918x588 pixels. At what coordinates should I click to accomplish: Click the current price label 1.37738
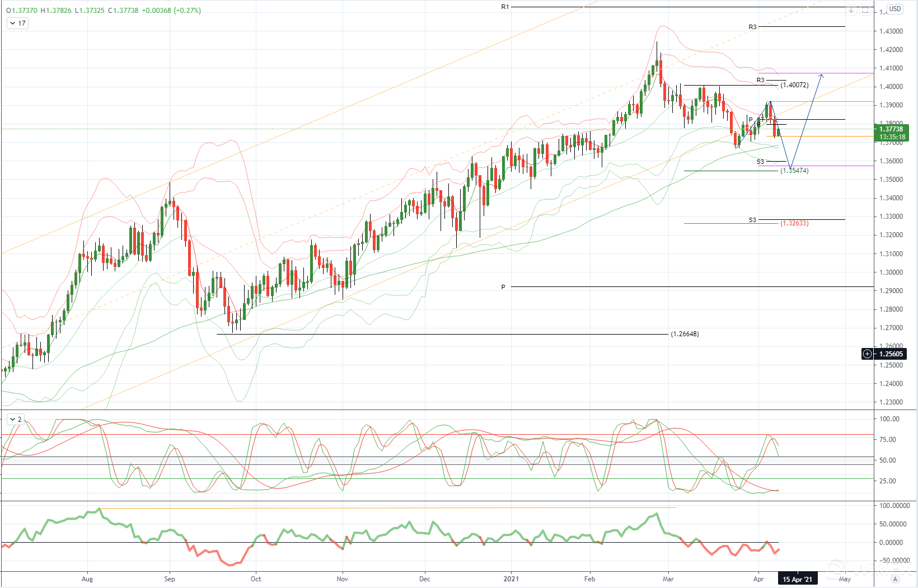(x=891, y=129)
